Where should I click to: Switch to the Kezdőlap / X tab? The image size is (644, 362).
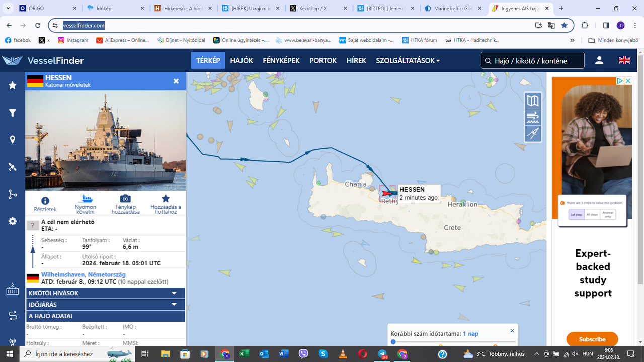click(x=318, y=8)
